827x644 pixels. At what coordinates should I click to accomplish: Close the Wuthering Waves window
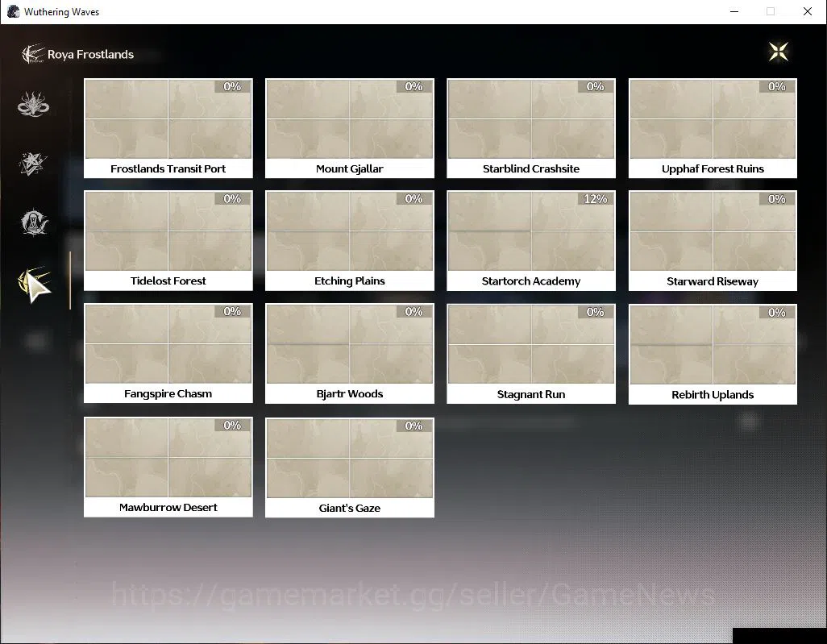(x=808, y=11)
